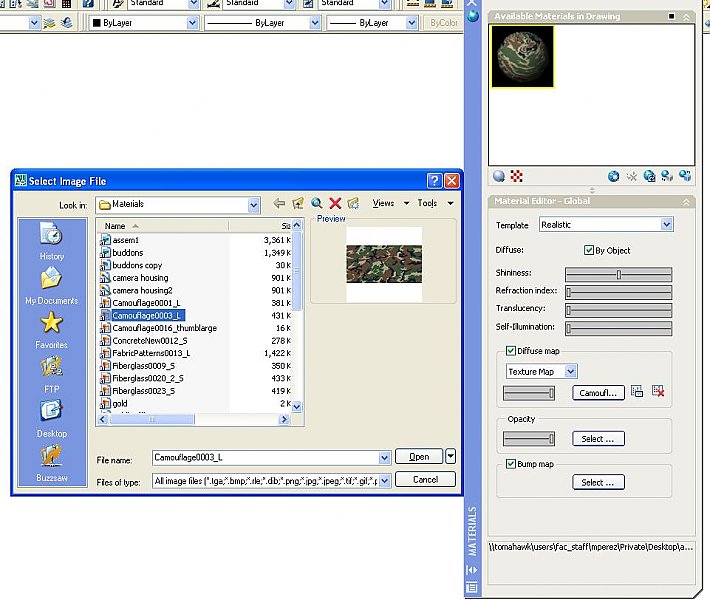This screenshot has width=710, height=600.
Task: Open the Texture Map type dropdown
Action: coord(571,371)
